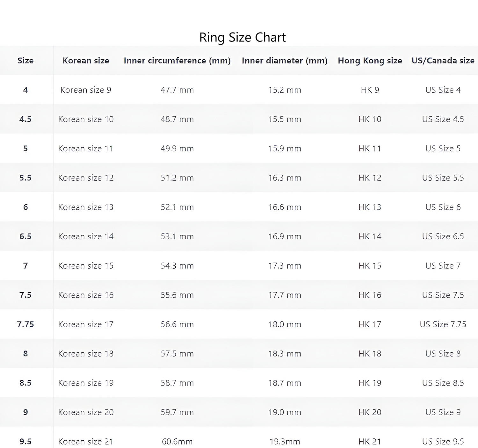Select the Korean size 20 cell
Viewport: 478px width, 448px height.
tap(86, 412)
